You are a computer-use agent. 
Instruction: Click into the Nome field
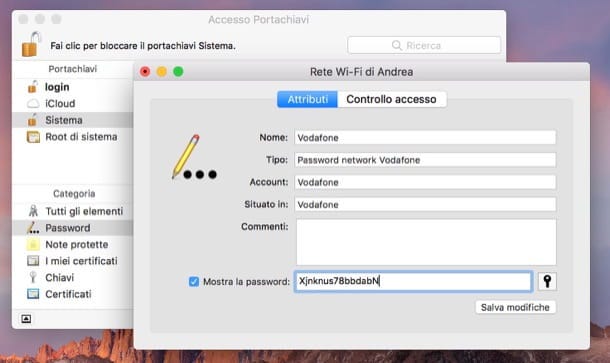[x=425, y=137]
